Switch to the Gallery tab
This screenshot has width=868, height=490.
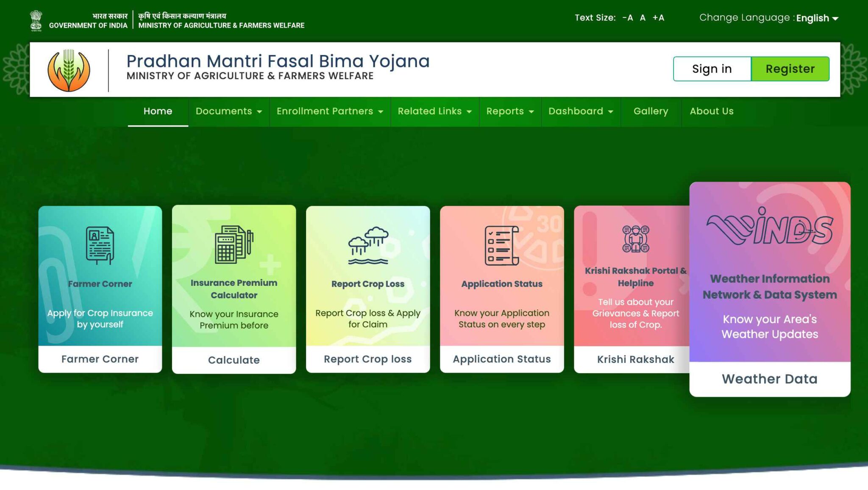tap(651, 111)
